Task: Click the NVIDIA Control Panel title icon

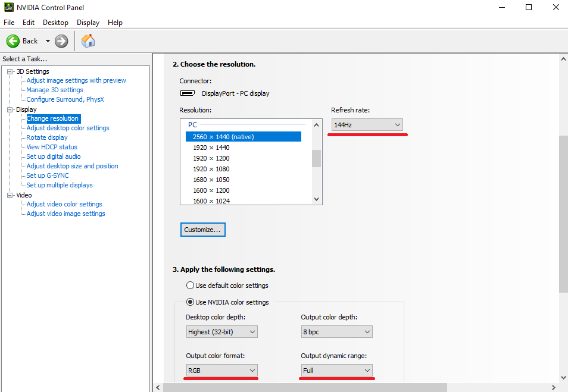Action: [9, 7]
